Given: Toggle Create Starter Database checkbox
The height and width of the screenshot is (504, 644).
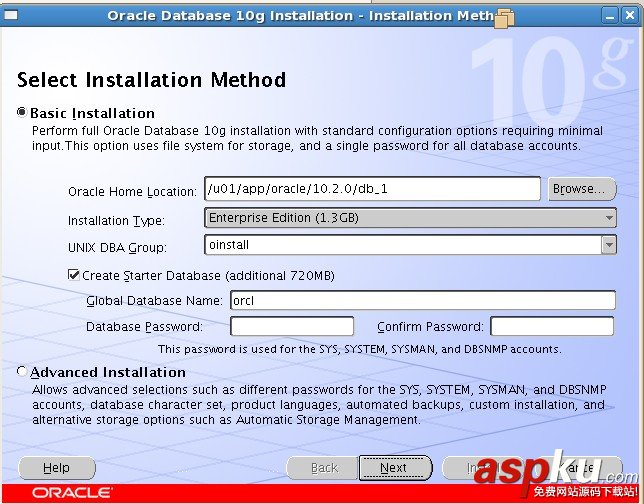Looking at the screenshot, I should (x=74, y=275).
